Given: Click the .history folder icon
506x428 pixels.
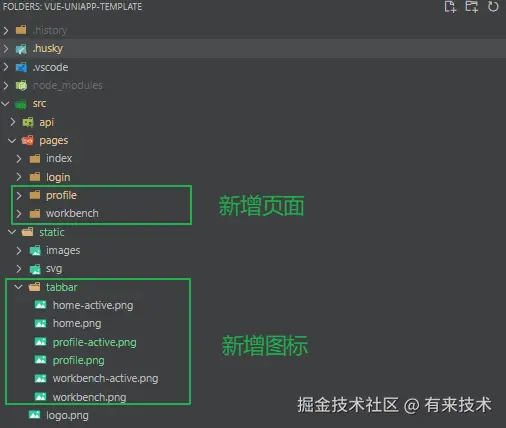Looking at the screenshot, I should coord(21,30).
